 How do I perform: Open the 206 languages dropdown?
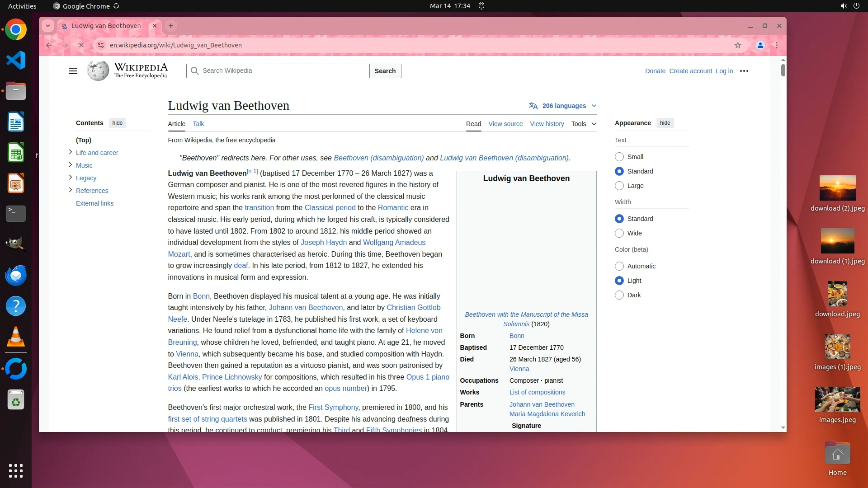563,106
